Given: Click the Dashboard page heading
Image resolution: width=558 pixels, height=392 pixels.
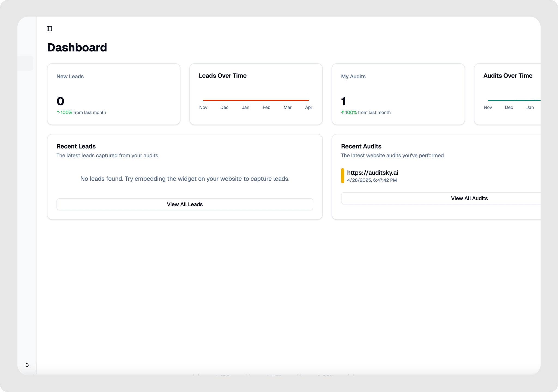Looking at the screenshot, I should point(77,48).
